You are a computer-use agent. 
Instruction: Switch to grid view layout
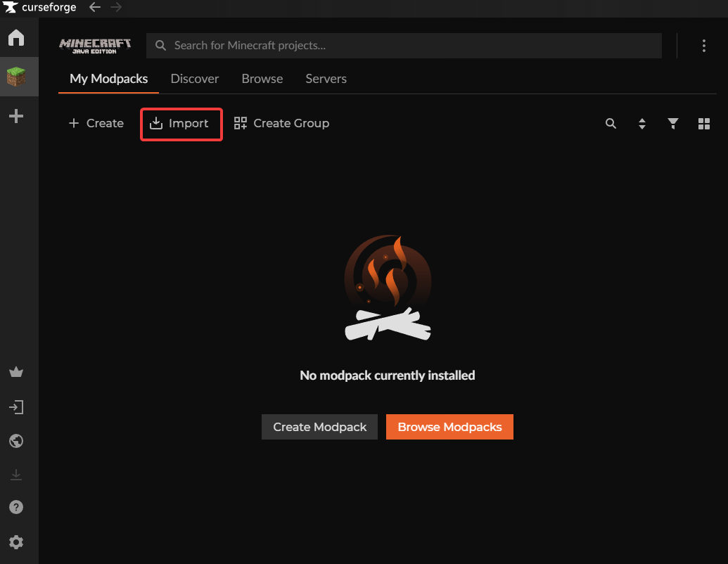coord(704,124)
